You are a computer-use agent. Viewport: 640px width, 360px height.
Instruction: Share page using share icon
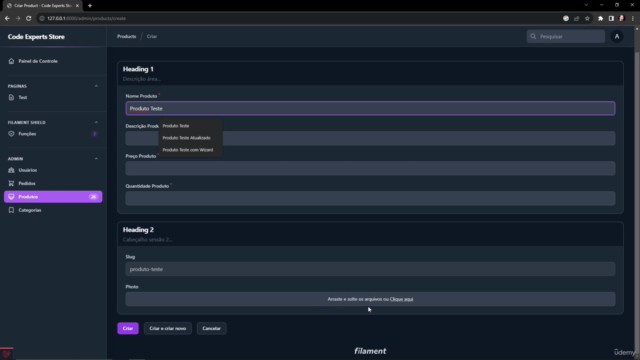pos(576,18)
